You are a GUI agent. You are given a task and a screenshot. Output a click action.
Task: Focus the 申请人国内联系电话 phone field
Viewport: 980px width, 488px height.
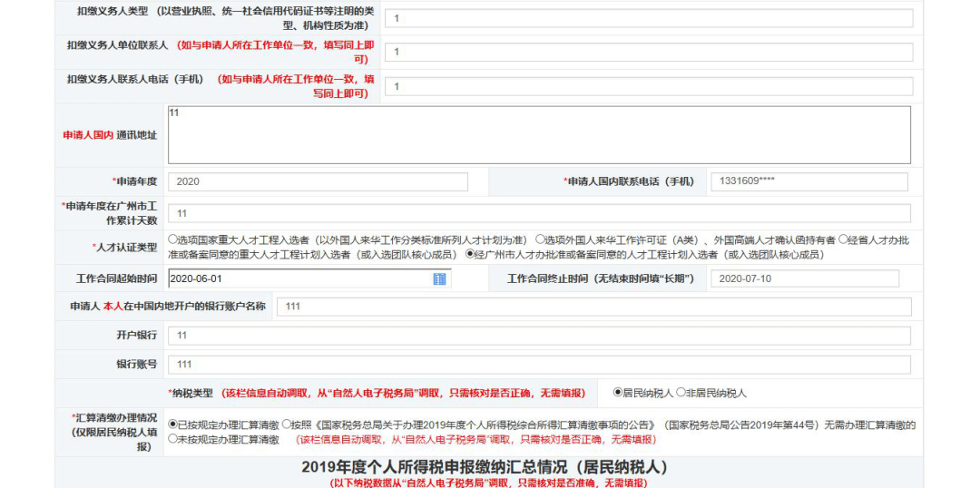[x=809, y=181]
